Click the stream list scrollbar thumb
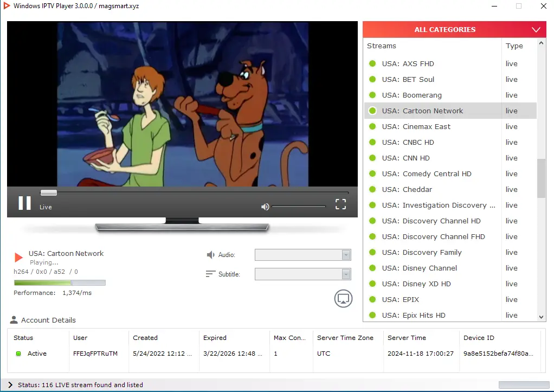554x392 pixels. click(541, 178)
